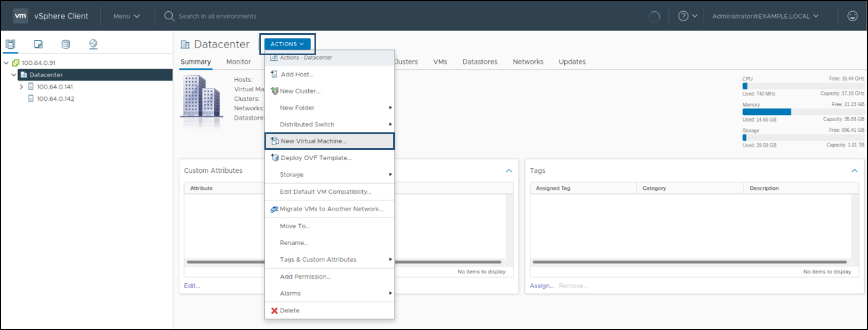This screenshot has height=330, width=868.
Task: Switch to the VMs tab
Action: pyautogui.click(x=440, y=62)
